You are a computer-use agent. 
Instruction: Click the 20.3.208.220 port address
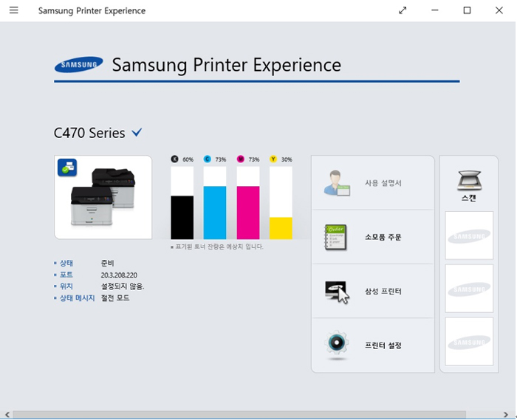point(119,275)
